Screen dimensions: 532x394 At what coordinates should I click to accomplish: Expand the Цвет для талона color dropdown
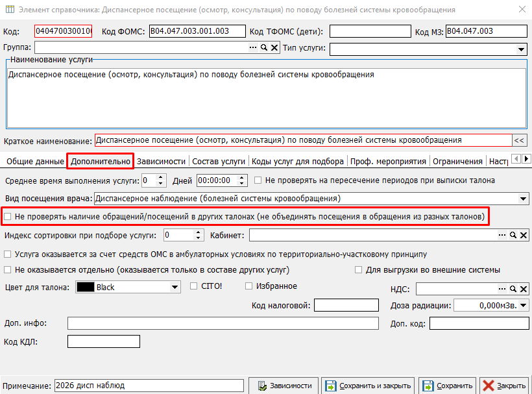(175, 287)
